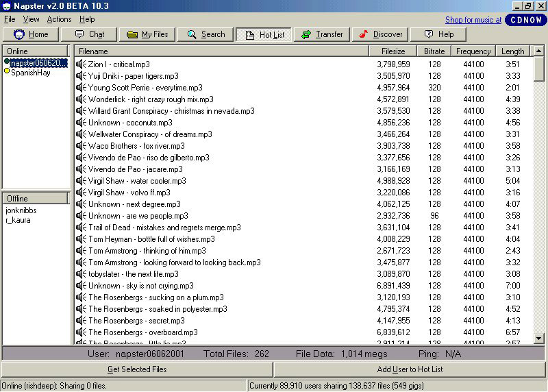The width and height of the screenshot is (548, 392).
Task: Click the file list vertical scrollbar thumb
Action: pos(538,69)
